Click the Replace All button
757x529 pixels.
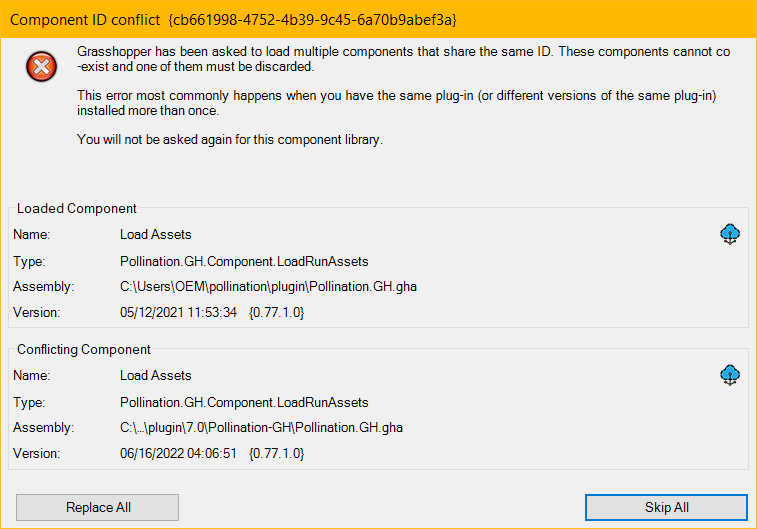click(x=98, y=507)
